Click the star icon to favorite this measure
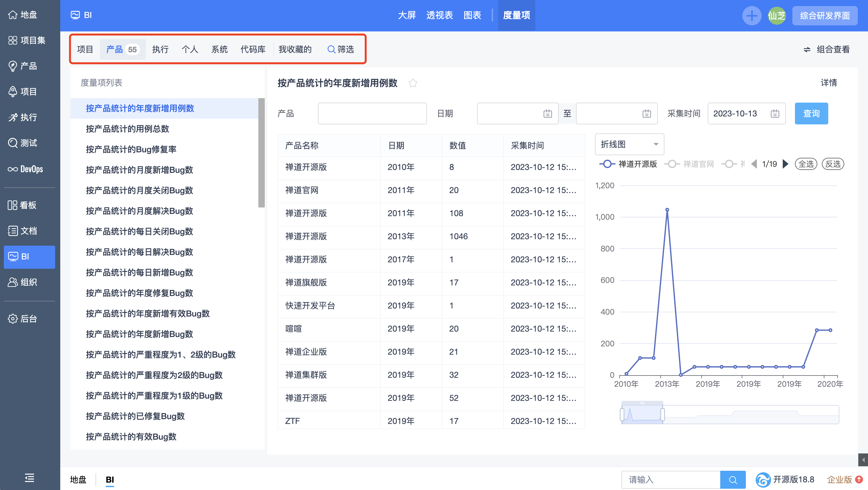The image size is (868, 490). 413,83
